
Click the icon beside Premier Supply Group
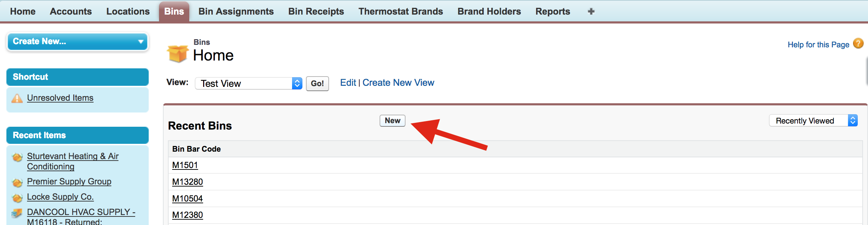(x=17, y=182)
